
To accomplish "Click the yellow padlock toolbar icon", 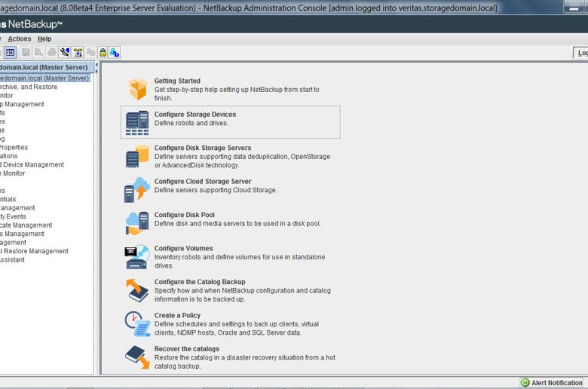I will pos(103,53).
